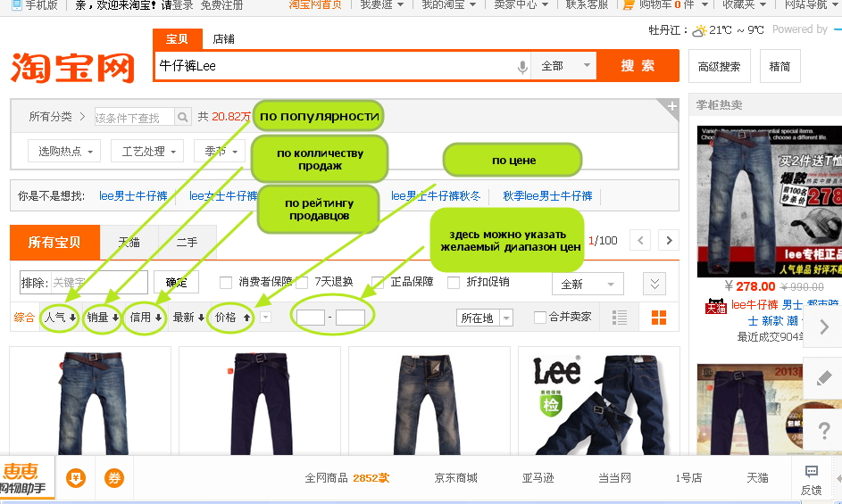Open the question mark help icon

pos(824,430)
